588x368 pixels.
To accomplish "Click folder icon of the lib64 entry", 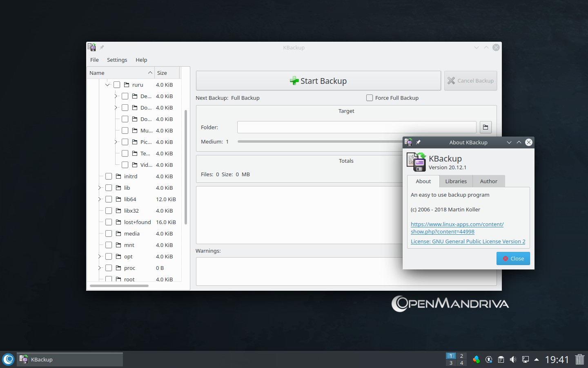I will (118, 199).
